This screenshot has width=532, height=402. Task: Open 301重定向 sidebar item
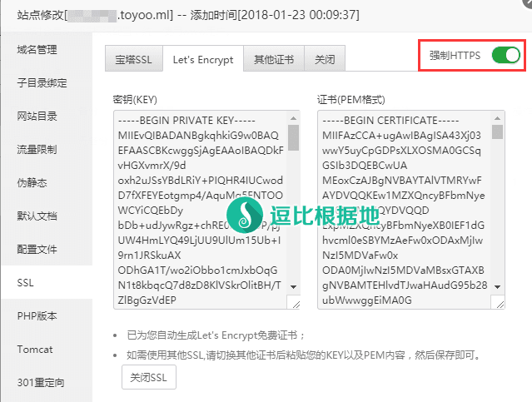41,383
